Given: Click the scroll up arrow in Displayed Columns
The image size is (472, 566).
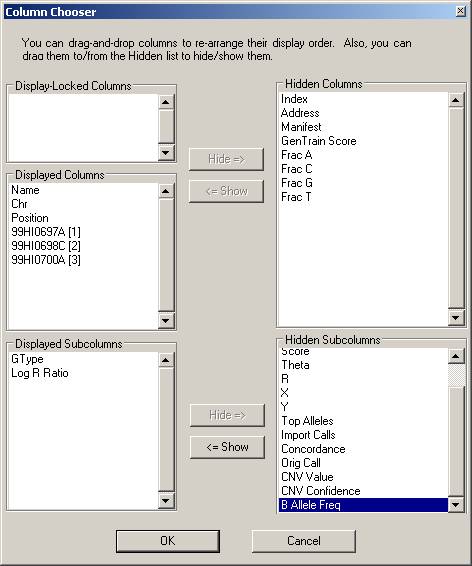Looking at the screenshot, I should click(166, 191).
